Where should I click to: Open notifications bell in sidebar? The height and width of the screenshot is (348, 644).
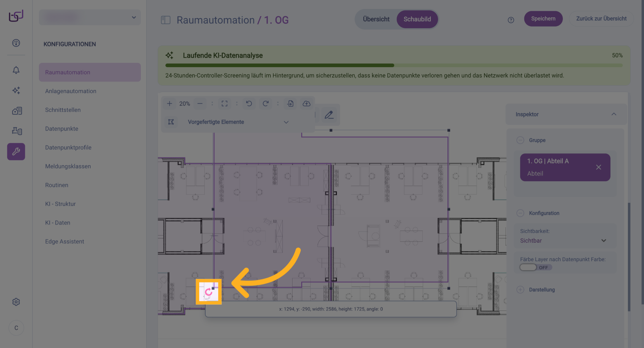16,70
